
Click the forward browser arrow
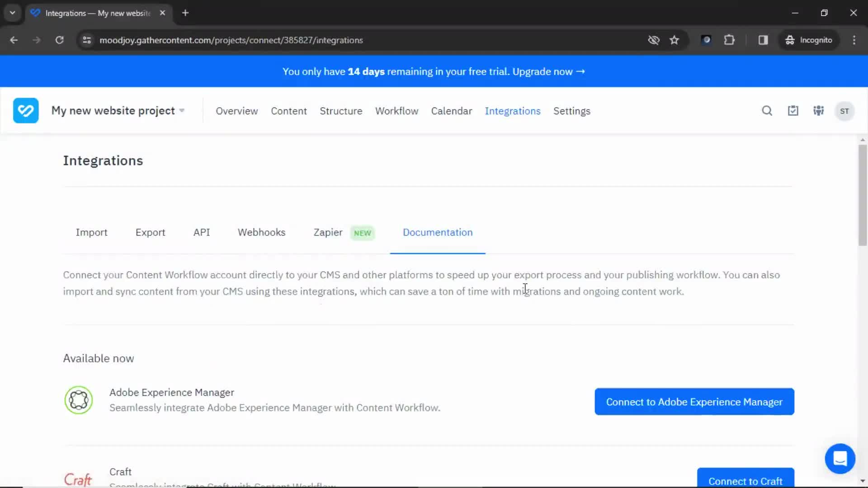pyautogui.click(x=37, y=40)
